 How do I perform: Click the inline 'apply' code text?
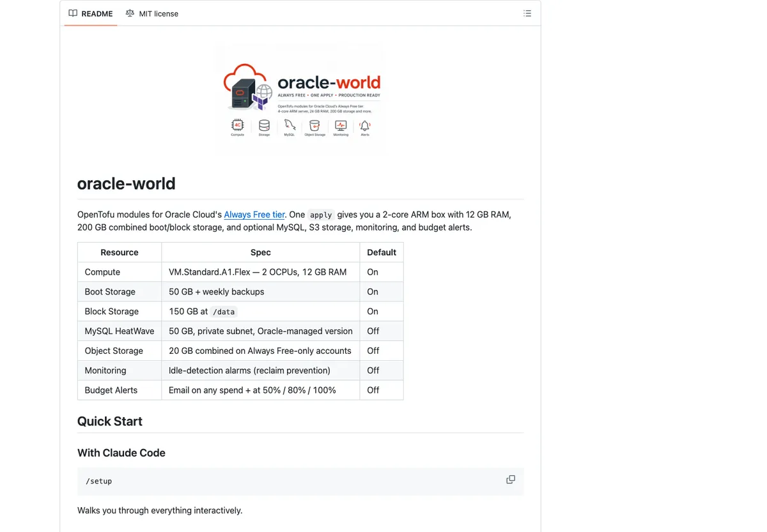[x=321, y=215]
